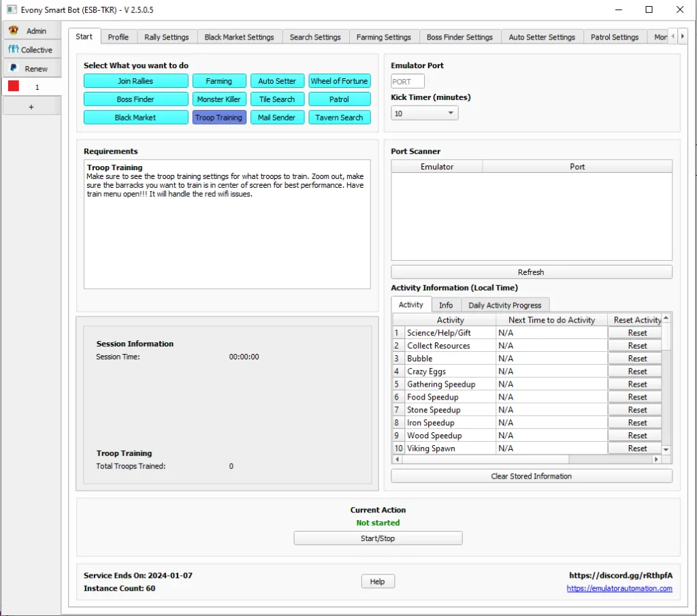This screenshot has width=697, height=616.
Task: Enable the Boss Finder mode
Action: coord(135,99)
